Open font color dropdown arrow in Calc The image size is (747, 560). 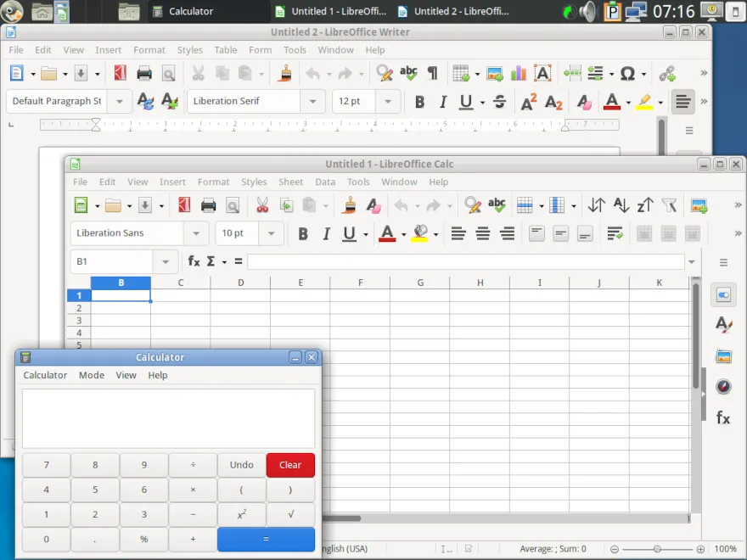click(403, 234)
